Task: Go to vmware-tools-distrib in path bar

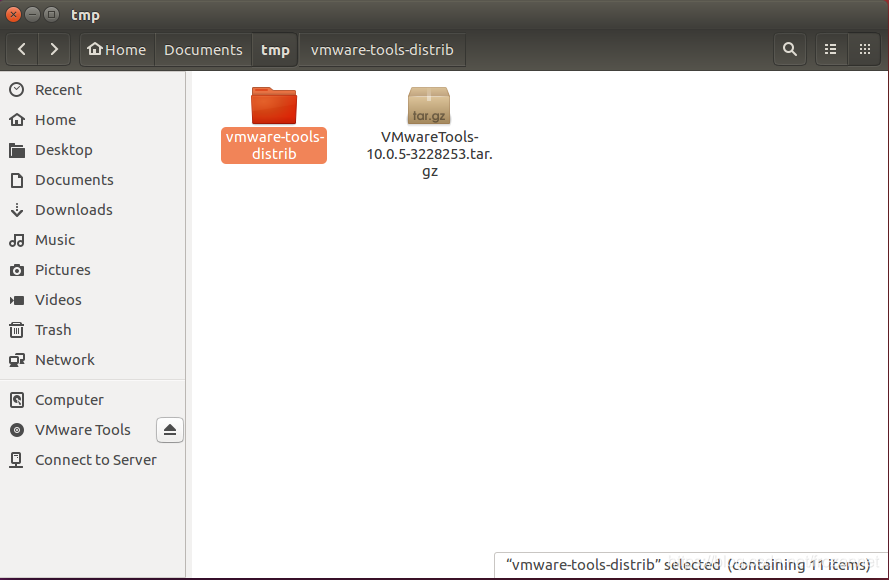Action: (x=382, y=50)
